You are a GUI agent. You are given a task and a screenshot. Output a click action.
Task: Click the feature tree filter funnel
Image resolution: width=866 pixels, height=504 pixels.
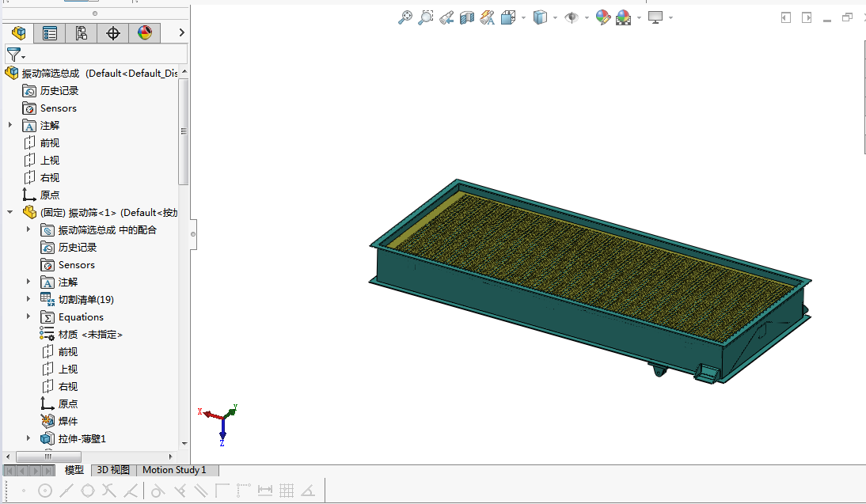pyautogui.click(x=15, y=54)
